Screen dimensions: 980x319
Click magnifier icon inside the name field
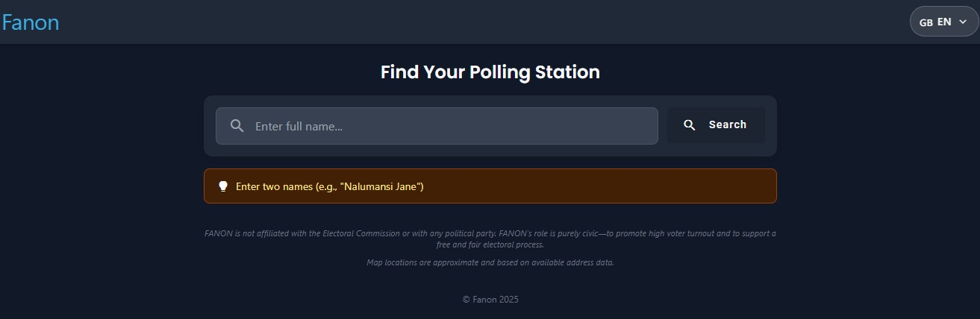[x=237, y=126]
